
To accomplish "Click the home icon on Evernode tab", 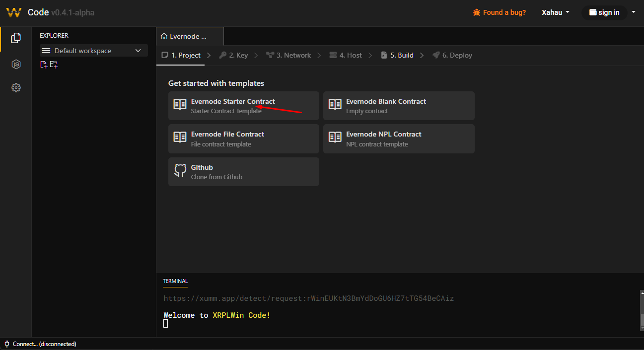I will (x=164, y=36).
